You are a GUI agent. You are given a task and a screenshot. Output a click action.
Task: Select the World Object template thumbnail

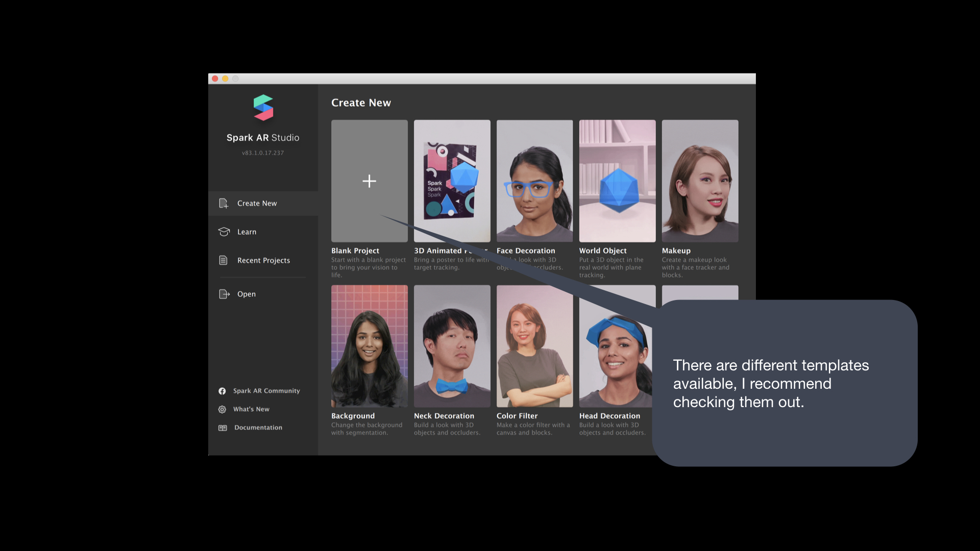[617, 181]
